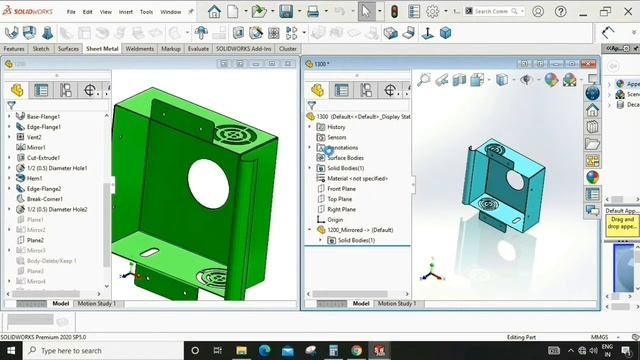Open Edit Appearance color sphere in viewport toolbar
Screen dimensions: 640x360
[551, 80]
